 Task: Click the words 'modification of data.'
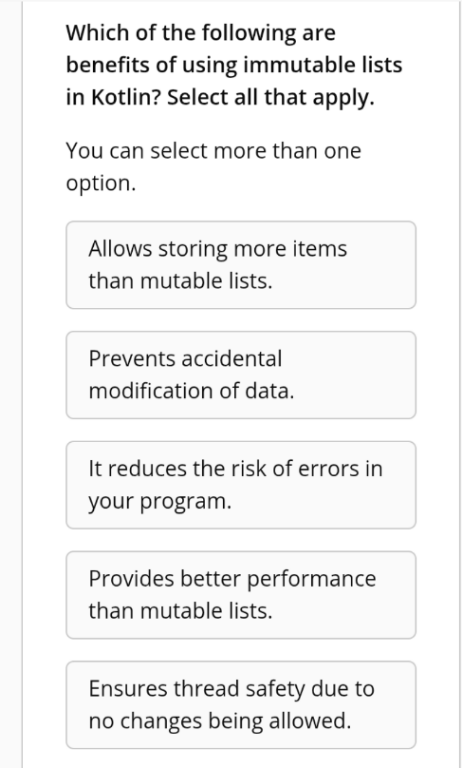(192, 391)
